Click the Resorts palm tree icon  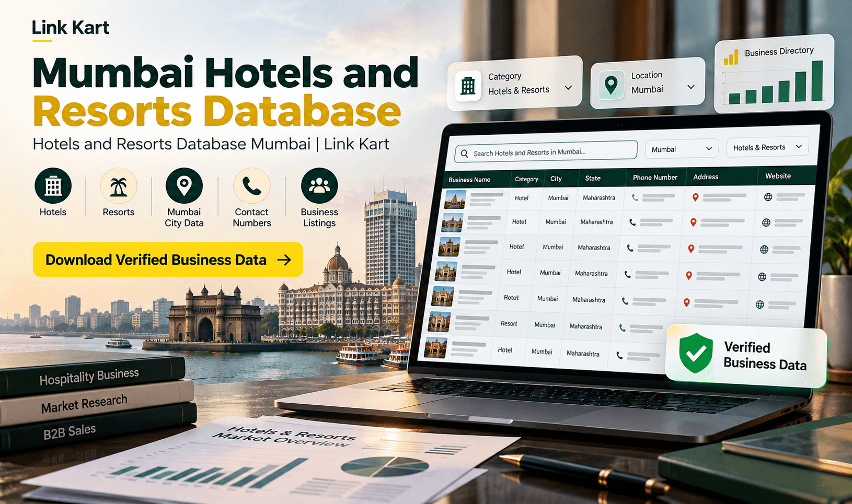pos(119,185)
